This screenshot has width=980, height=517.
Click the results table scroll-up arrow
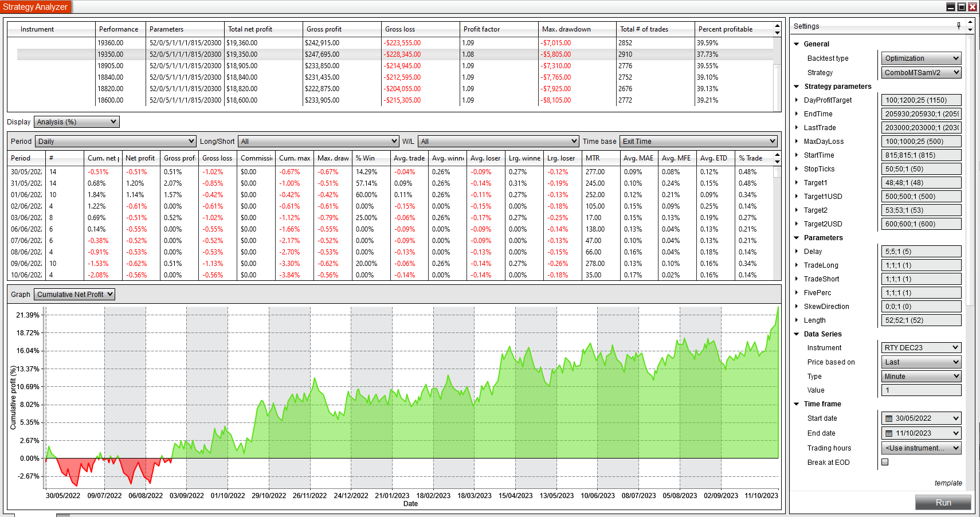point(777,26)
